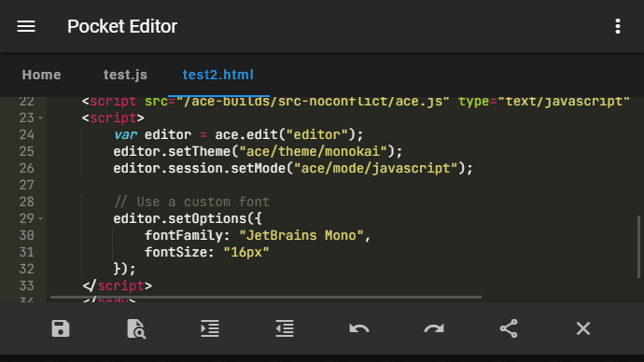Open find in file search icon
This screenshot has width=644, height=362.
tap(136, 328)
